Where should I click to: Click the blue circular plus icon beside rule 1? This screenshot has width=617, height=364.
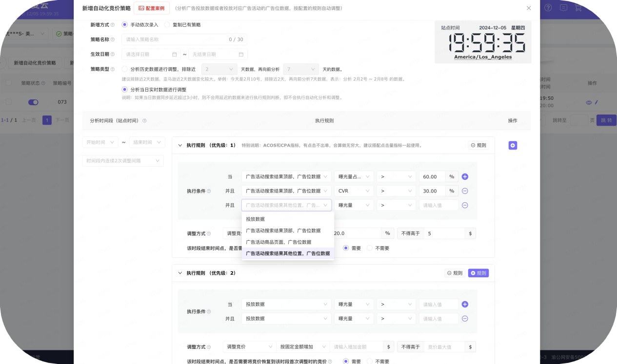point(513,145)
